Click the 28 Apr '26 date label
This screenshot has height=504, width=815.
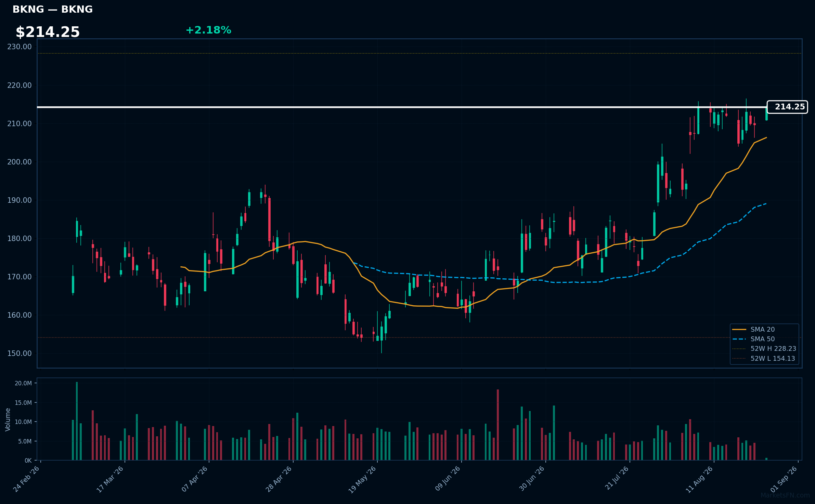[279, 479]
